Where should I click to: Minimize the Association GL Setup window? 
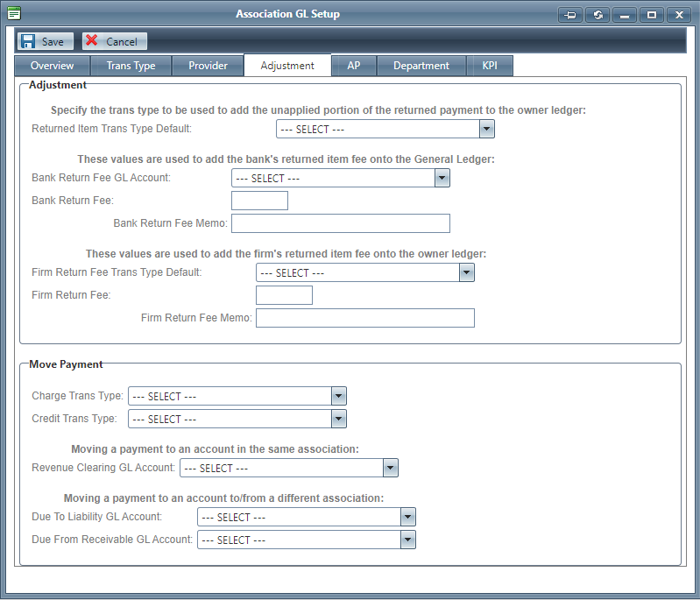click(625, 15)
